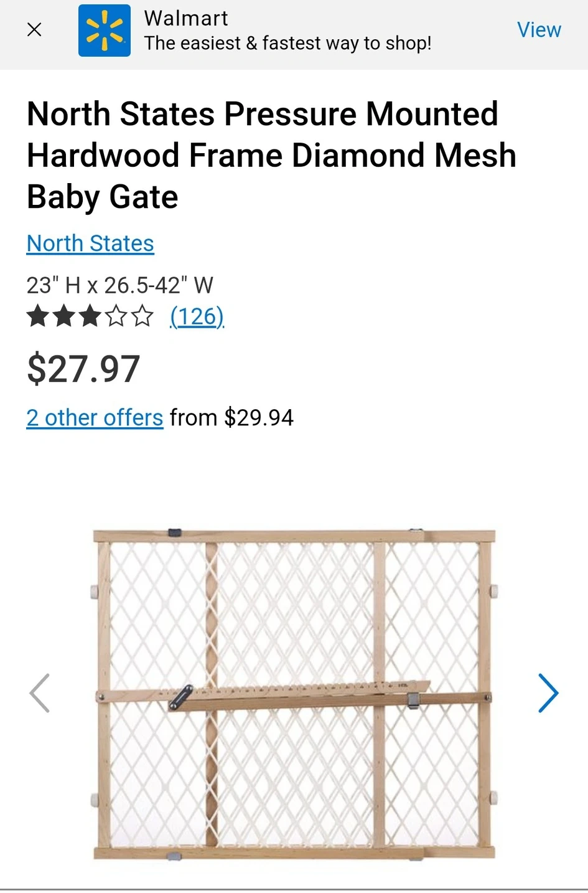The height and width of the screenshot is (893, 588).
Task: Click the $27.97 price
Action: (x=83, y=369)
